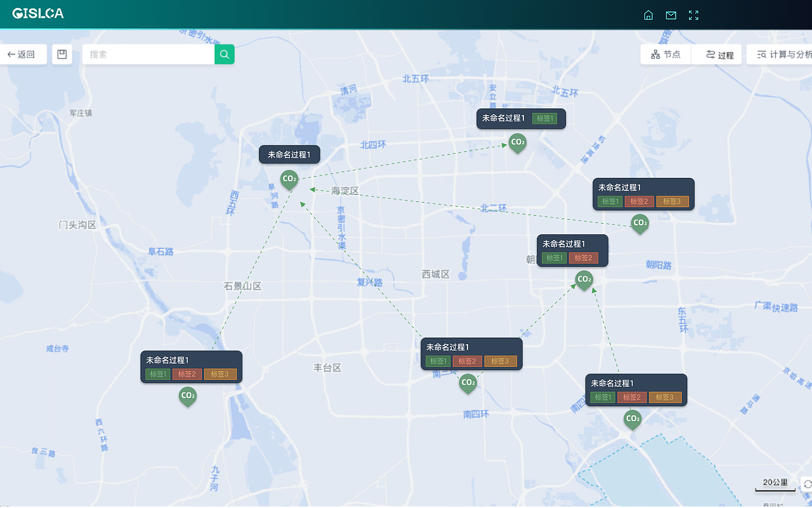Click the 丰台区 district label
This screenshot has width=812, height=508.
pyautogui.click(x=328, y=368)
